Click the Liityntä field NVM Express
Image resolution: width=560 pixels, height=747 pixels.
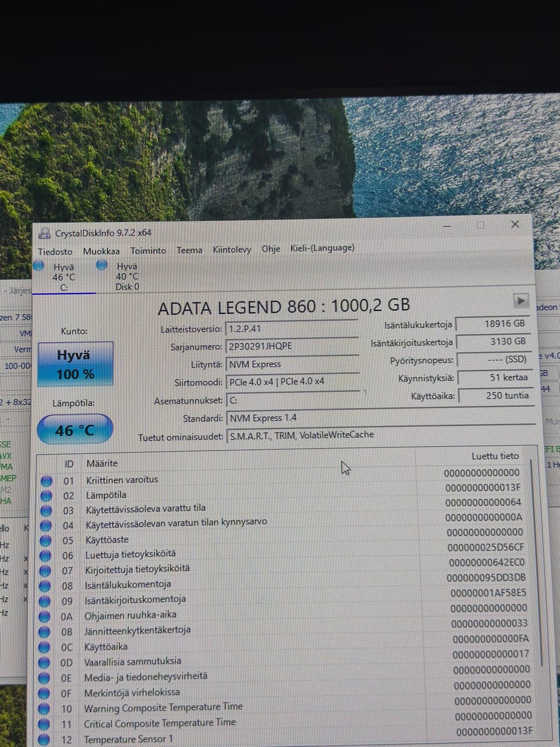[292, 364]
